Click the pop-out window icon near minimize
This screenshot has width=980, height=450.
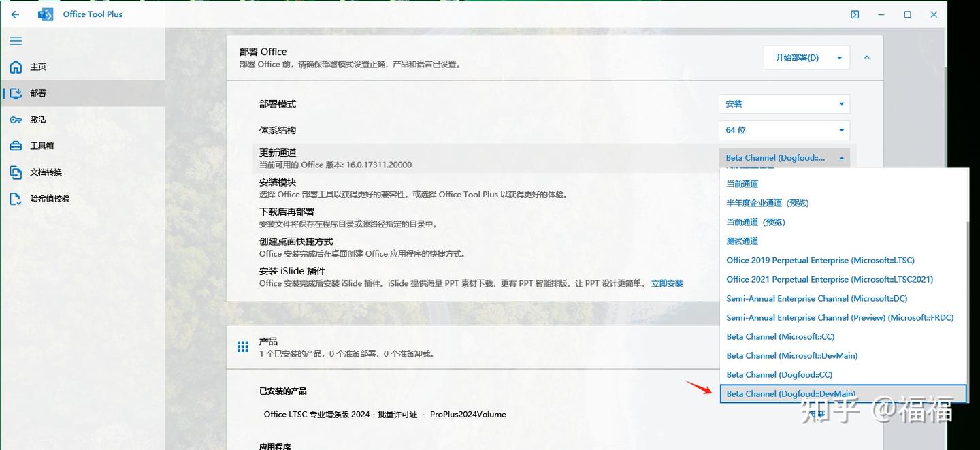click(854, 14)
